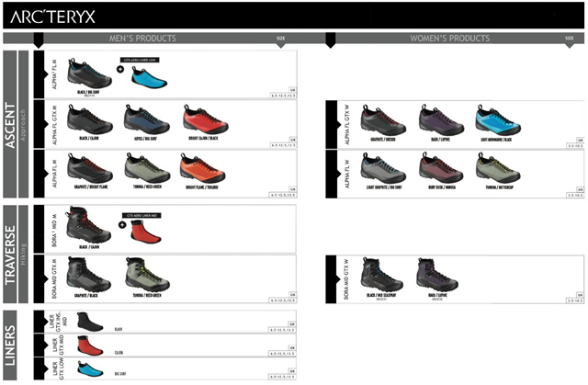This screenshot has width=588, height=385.
Task: Select Alpha FL GTX M Bright Cajun/Black shoe
Action: click(205, 119)
